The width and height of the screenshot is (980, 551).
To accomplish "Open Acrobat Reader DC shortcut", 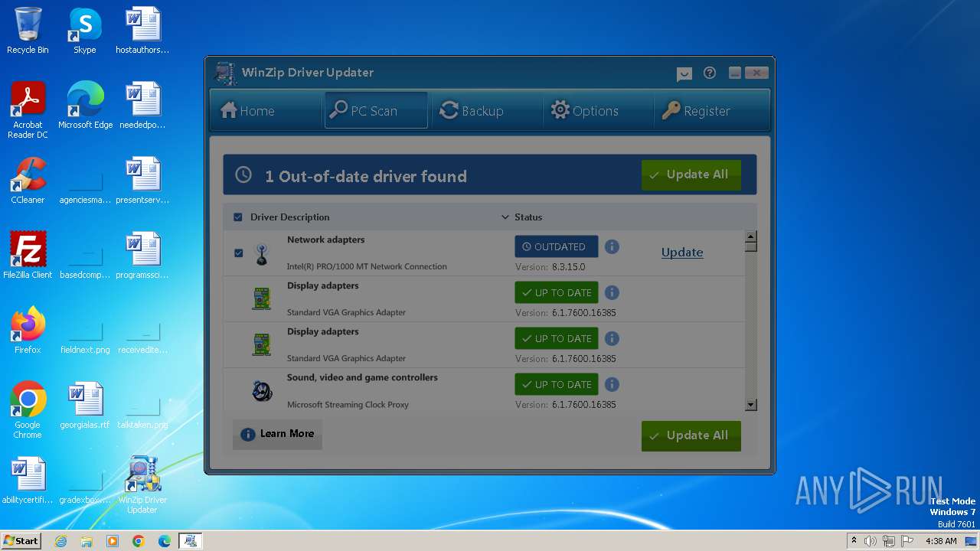I will [28, 110].
